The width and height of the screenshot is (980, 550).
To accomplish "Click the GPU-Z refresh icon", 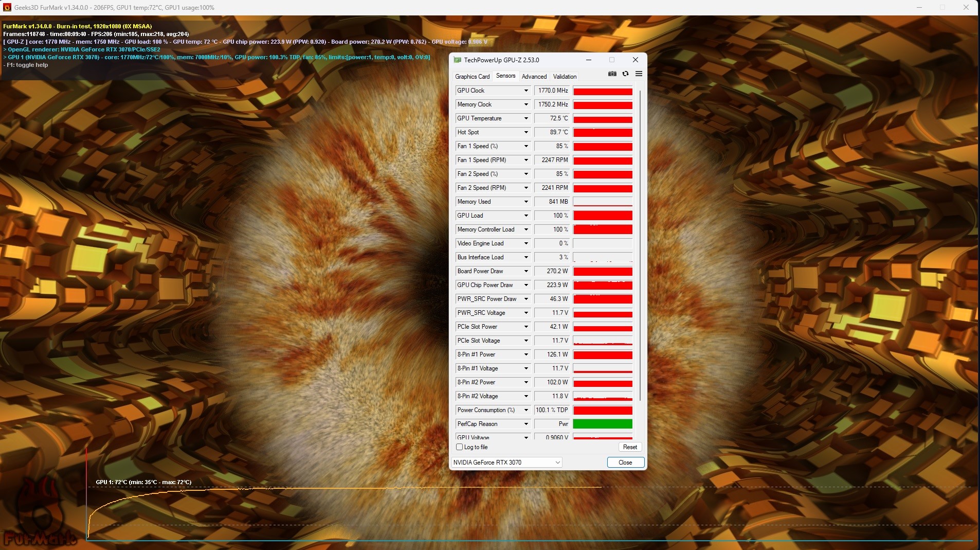I will click(625, 74).
